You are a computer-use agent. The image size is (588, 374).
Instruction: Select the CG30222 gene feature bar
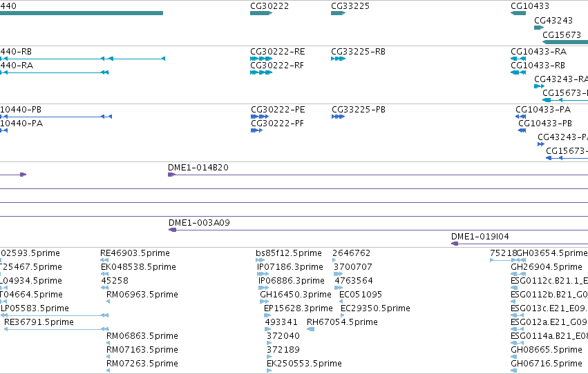tap(261, 13)
